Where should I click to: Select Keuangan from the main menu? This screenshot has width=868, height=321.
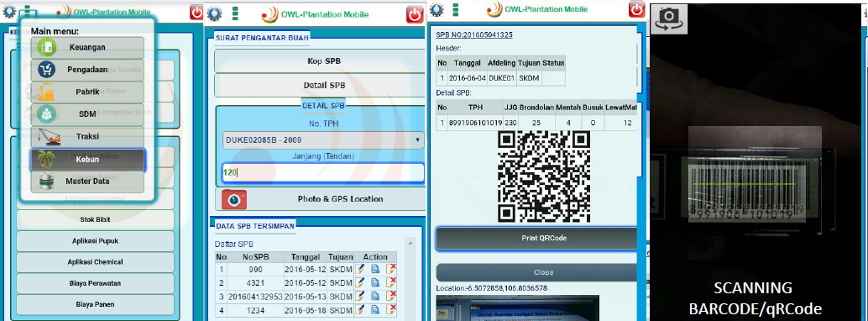tap(87, 48)
